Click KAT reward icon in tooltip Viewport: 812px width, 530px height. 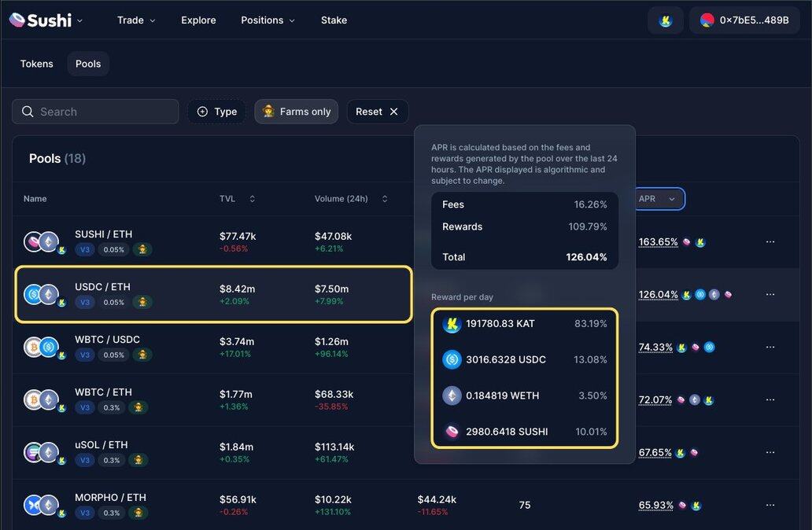452,324
